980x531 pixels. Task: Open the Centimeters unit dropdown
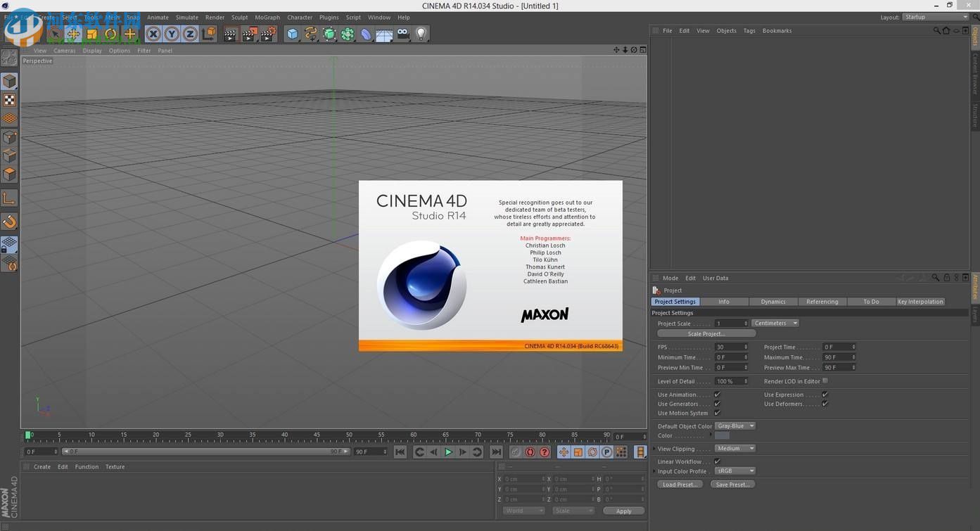point(775,324)
